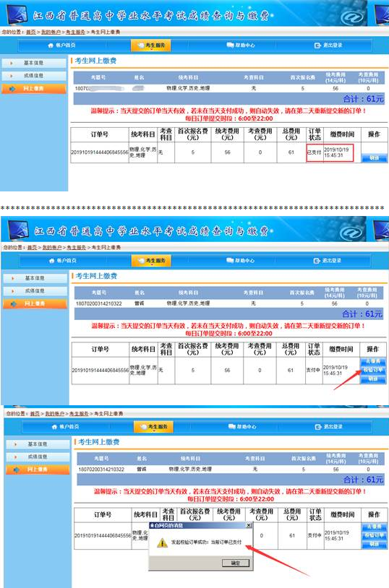Image resolution: width=389 pixels, height=588 pixels.
Task: Click 帐户首页 home icon in top screenshot
Action: click(x=51, y=46)
